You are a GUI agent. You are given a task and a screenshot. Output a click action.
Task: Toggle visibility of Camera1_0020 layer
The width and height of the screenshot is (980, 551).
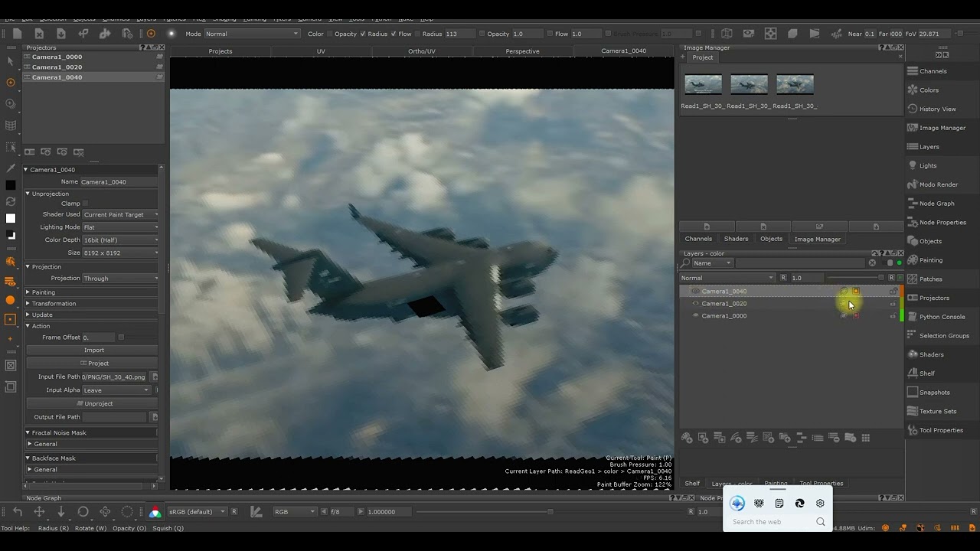tap(695, 304)
